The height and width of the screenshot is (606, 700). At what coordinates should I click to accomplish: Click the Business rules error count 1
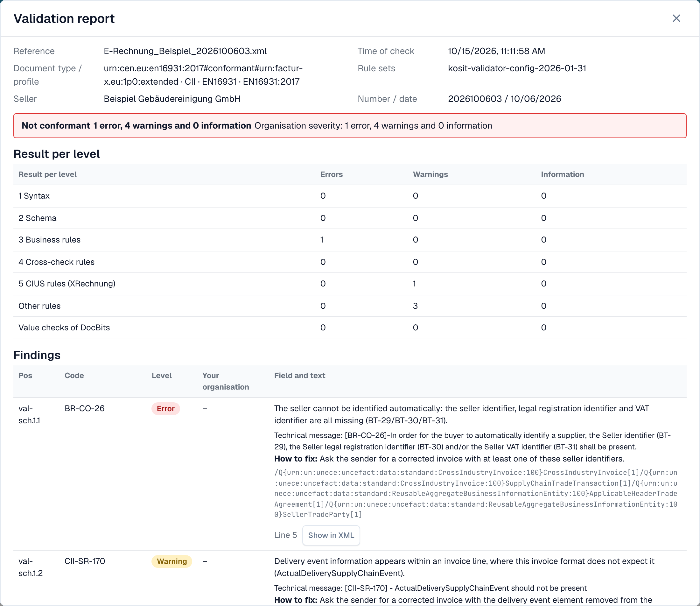point(322,240)
